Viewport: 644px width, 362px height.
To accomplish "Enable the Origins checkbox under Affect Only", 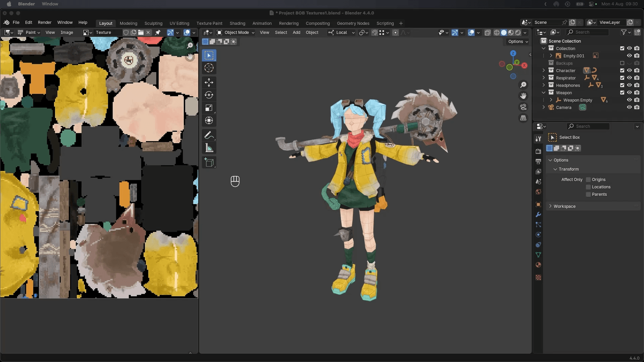I will [x=588, y=179].
